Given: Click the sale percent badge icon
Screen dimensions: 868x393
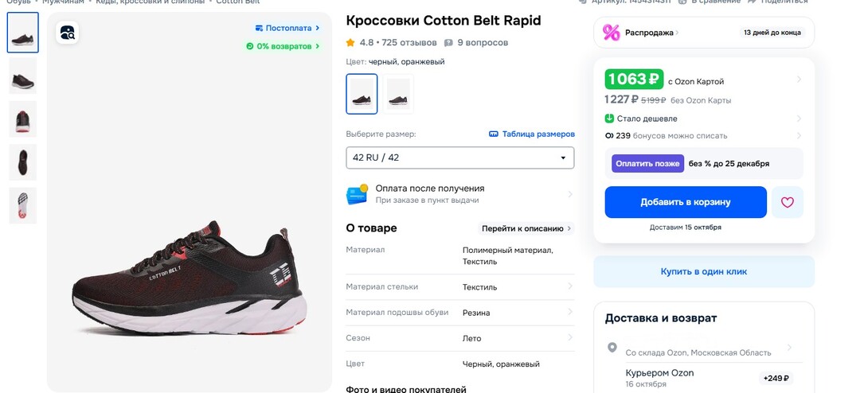Looking at the screenshot, I should point(612,33).
